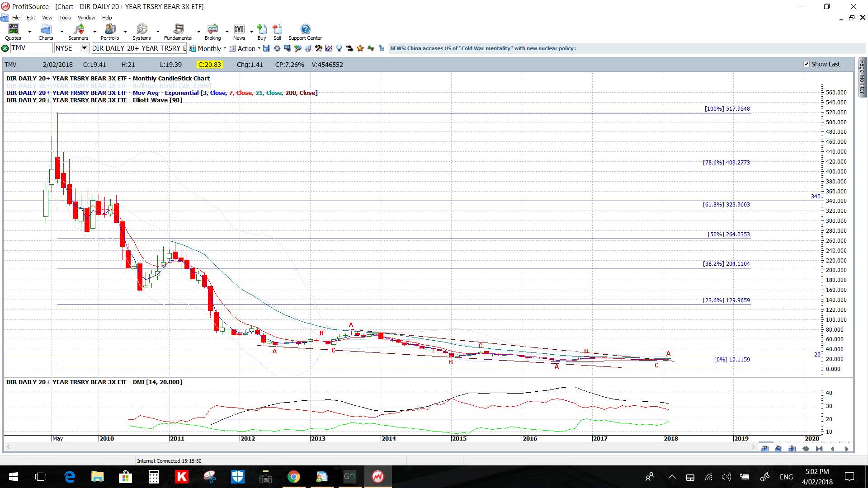Click the red-green arrows icon
The width and height of the screenshot is (868, 488).
[x=371, y=48]
